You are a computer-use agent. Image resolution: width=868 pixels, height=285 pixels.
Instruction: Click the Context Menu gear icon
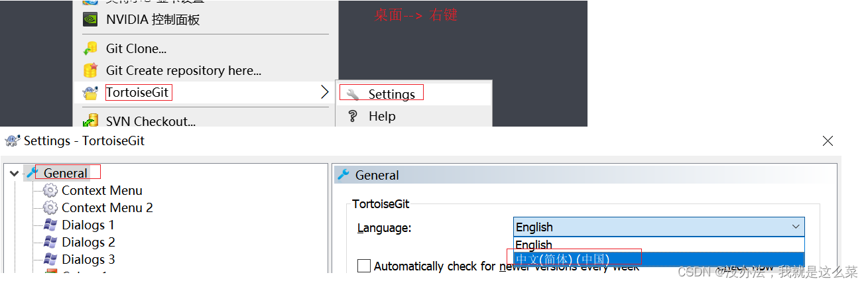[50, 190]
